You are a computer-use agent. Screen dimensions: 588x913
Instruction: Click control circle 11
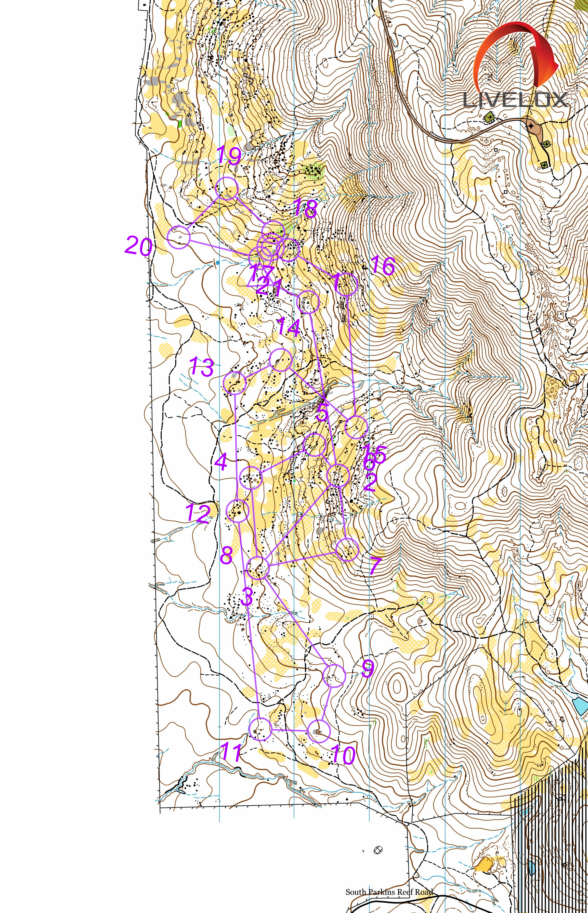tap(260, 729)
